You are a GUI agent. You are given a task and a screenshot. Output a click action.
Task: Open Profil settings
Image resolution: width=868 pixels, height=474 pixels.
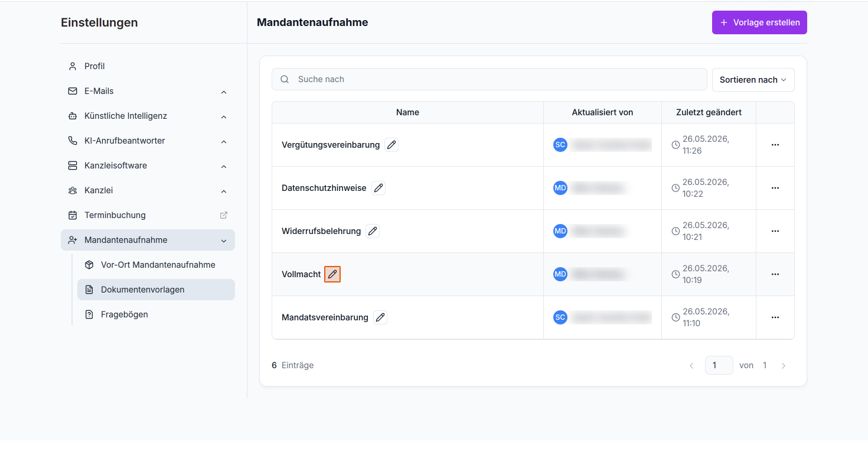tap(148, 66)
